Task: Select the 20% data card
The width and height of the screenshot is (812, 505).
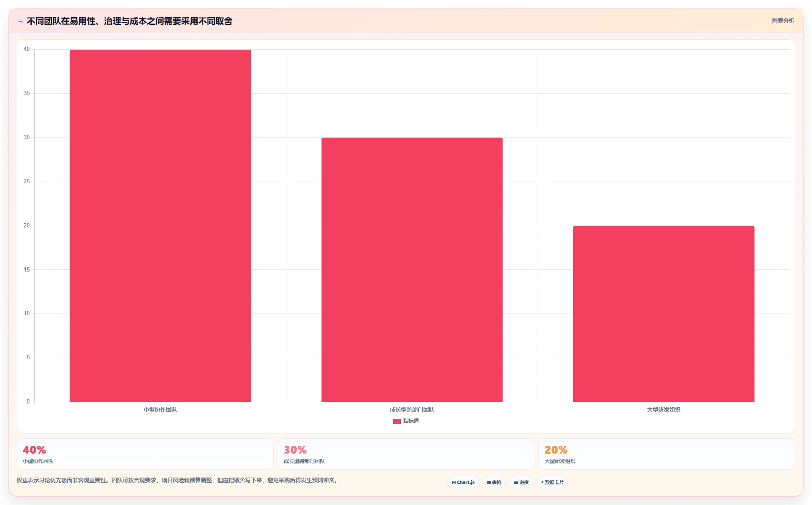Action: click(x=667, y=454)
